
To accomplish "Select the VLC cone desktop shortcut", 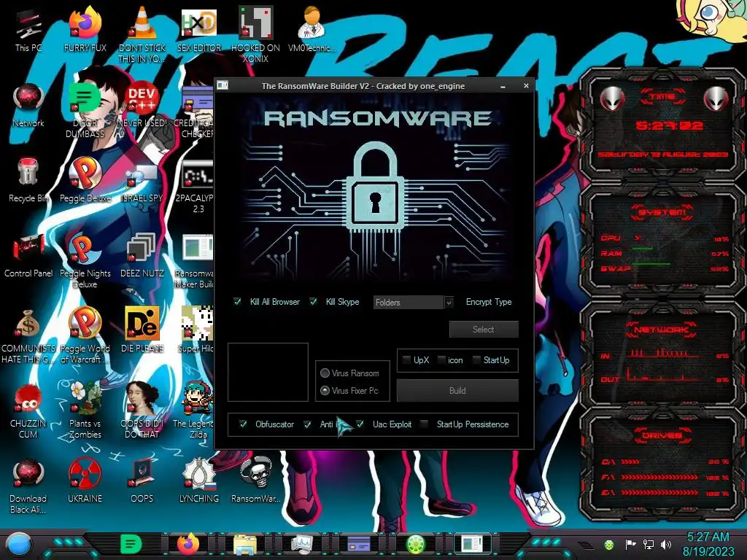I will tap(142, 35).
